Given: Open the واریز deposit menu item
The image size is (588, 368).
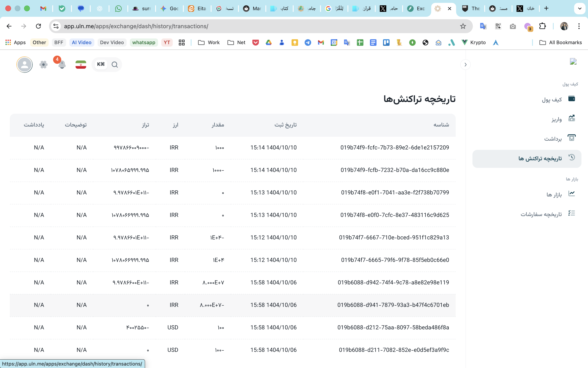Looking at the screenshot, I should (x=527, y=119).
